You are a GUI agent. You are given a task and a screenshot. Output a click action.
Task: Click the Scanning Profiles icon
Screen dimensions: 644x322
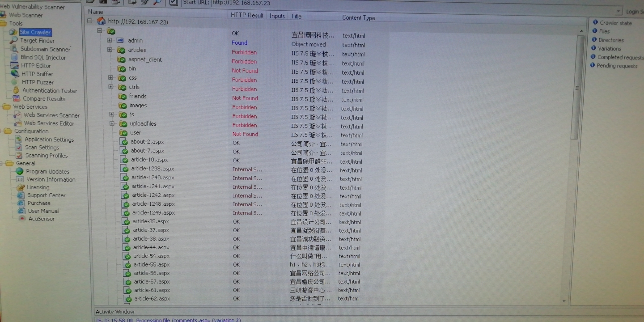19,155
